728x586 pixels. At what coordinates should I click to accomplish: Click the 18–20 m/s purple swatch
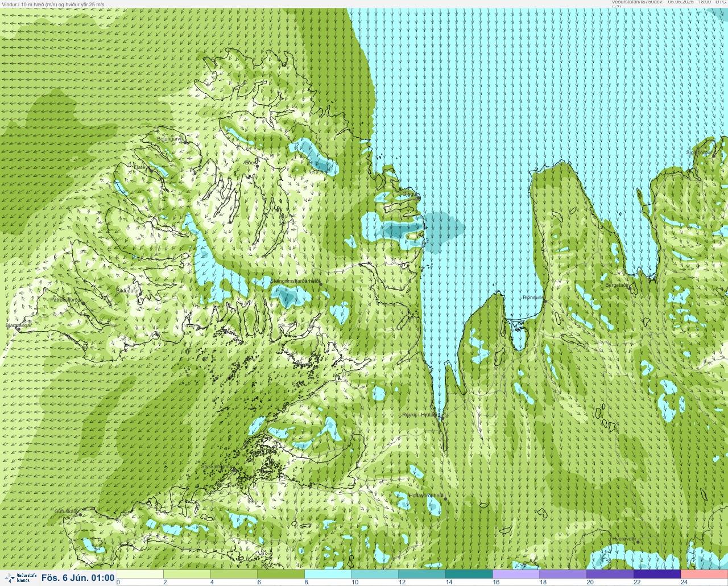(x=563, y=574)
